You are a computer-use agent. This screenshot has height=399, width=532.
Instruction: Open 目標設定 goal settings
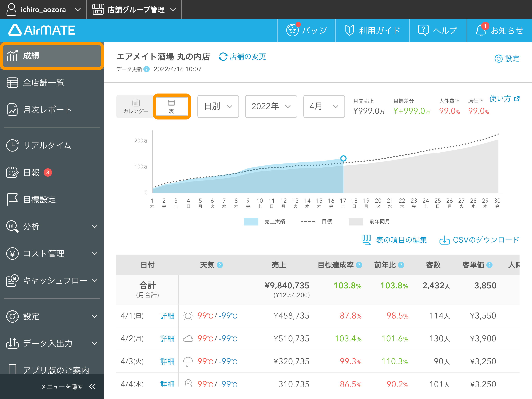pos(52,199)
